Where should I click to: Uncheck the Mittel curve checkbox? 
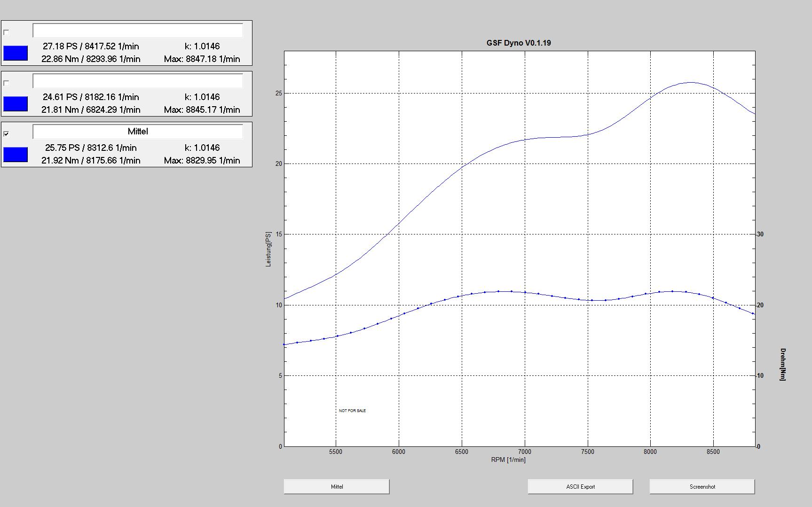coord(6,134)
